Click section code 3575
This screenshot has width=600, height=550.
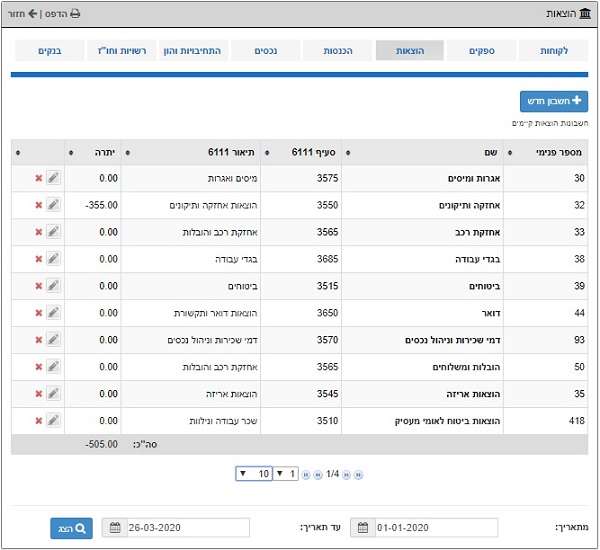coord(328,178)
